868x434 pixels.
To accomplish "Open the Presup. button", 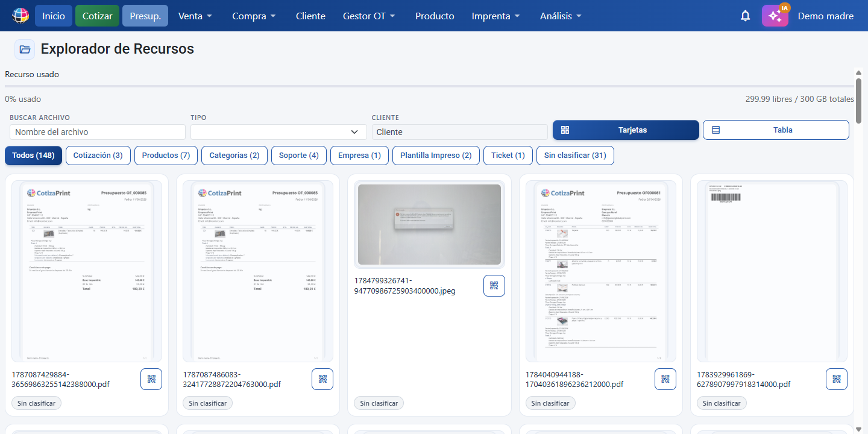I will tap(145, 16).
